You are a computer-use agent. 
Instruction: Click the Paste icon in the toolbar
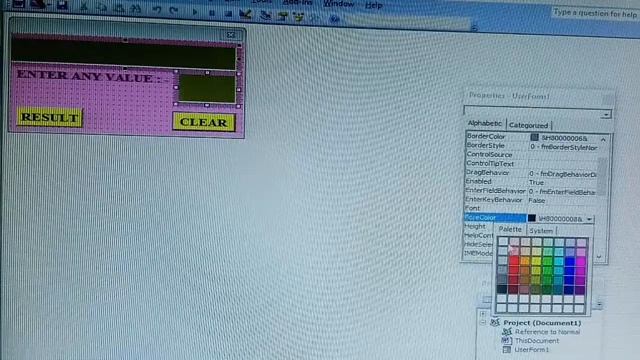point(119,8)
